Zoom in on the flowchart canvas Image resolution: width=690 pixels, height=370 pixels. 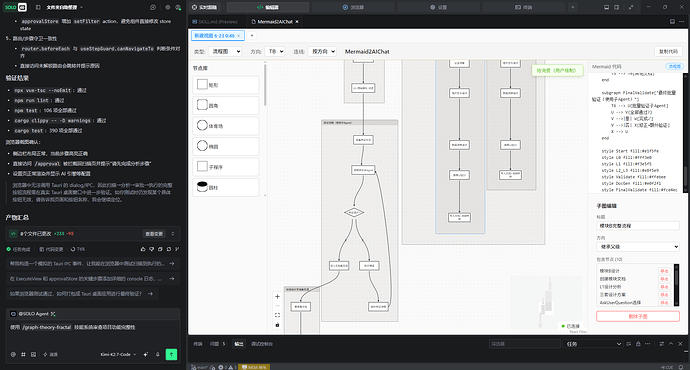pyautogui.click(x=277, y=297)
